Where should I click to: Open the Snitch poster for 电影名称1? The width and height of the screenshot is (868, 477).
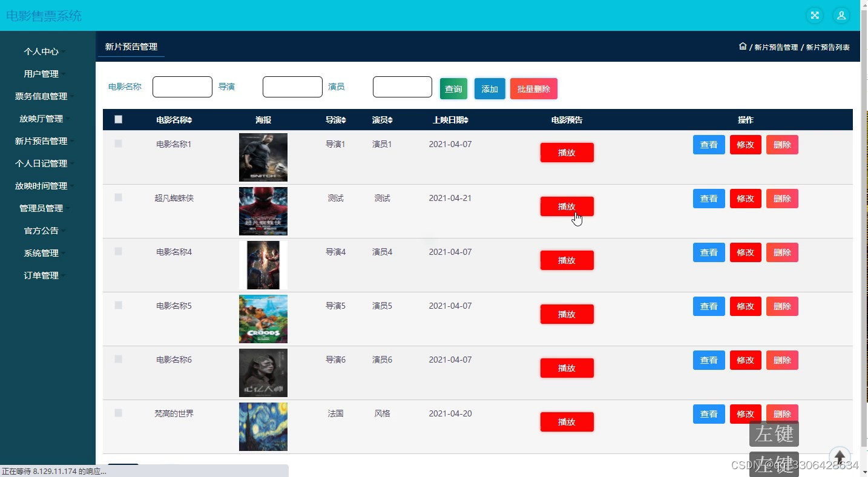click(263, 157)
